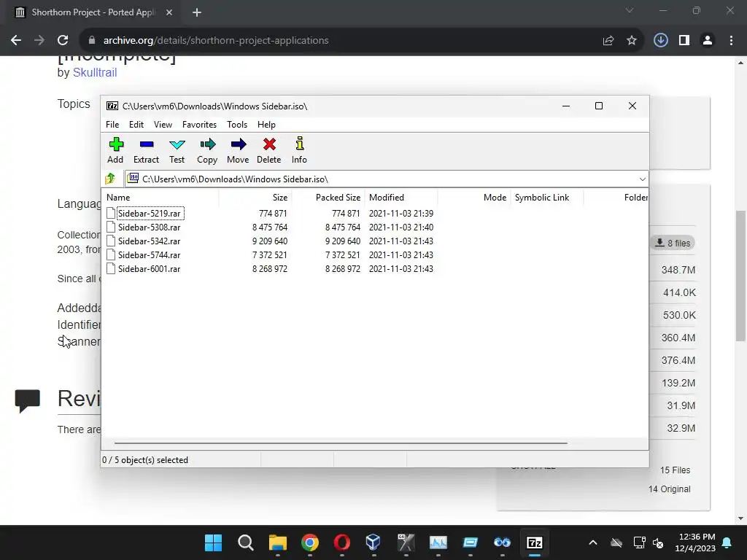Click the 15 Files link

(675, 470)
